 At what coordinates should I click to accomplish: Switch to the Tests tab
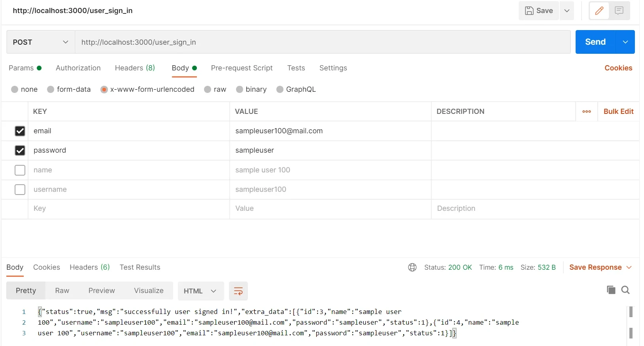click(x=296, y=68)
